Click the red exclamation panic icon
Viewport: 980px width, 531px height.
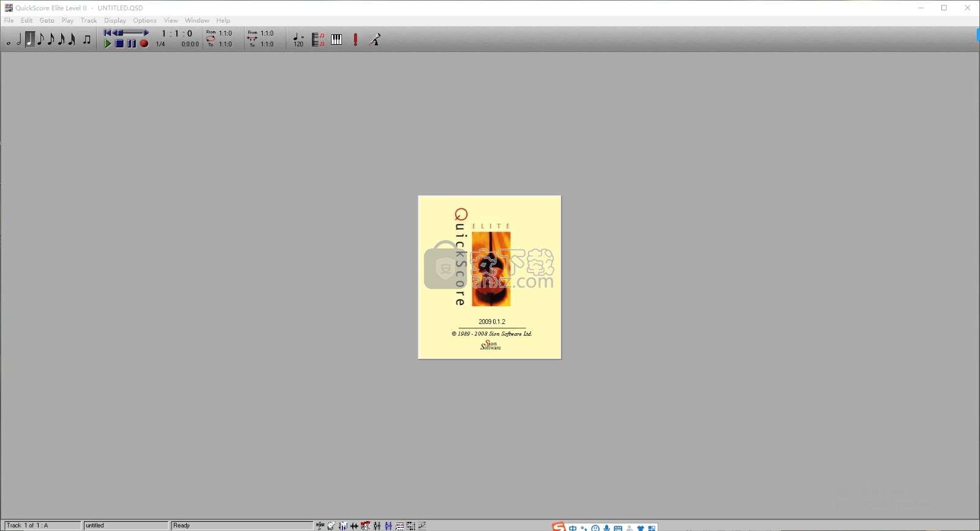pyautogui.click(x=355, y=40)
